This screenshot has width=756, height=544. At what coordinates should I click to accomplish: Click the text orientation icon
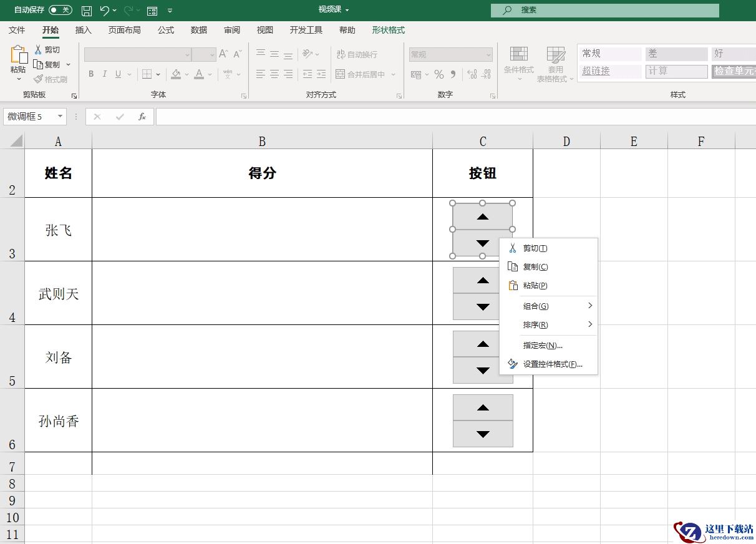click(308, 54)
